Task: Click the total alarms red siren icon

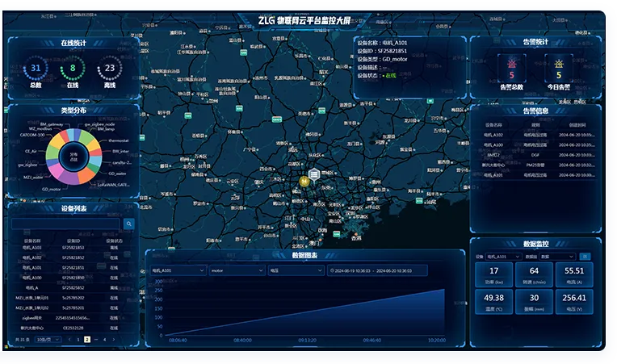Action: pos(511,64)
